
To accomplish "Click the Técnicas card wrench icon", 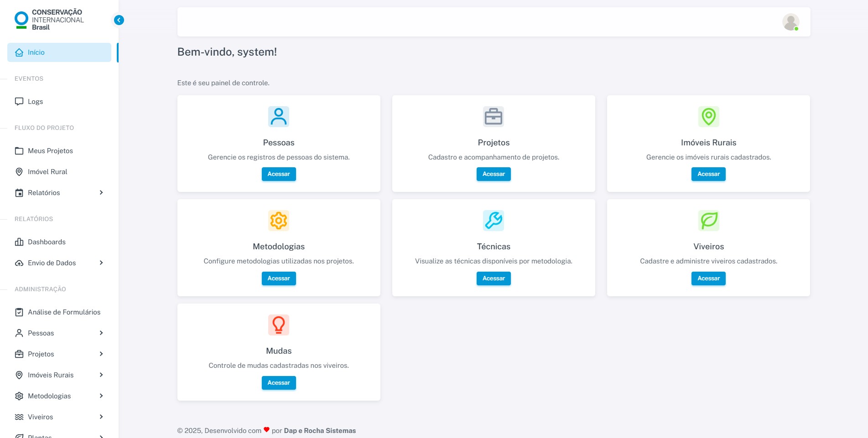I will point(494,221).
